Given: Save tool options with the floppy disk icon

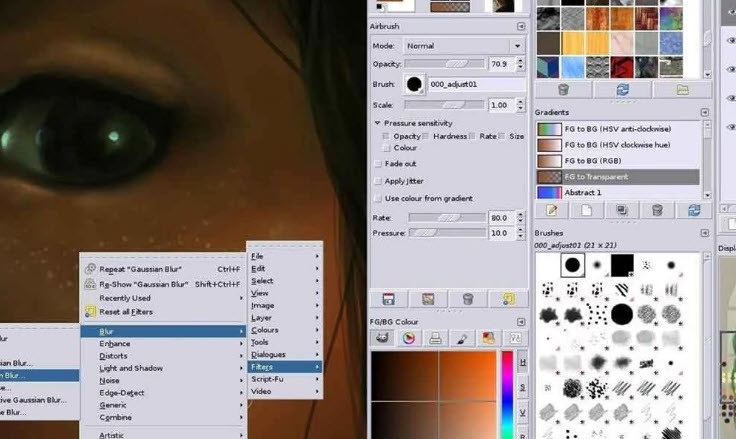Looking at the screenshot, I should coord(389,299).
